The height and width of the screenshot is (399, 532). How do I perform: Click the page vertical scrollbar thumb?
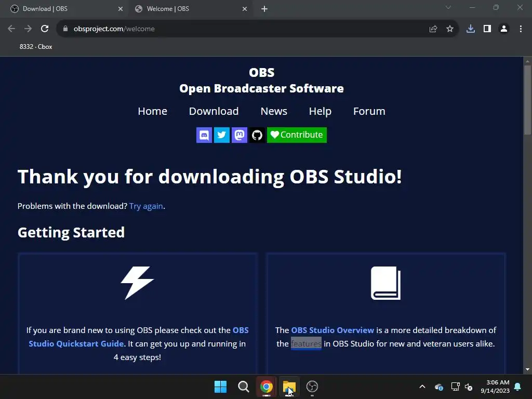527,100
